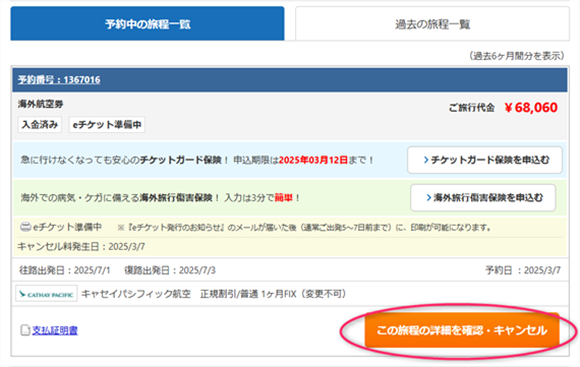
Task: Click the 復路出発日 2025/7/3 text
Action: point(170,270)
